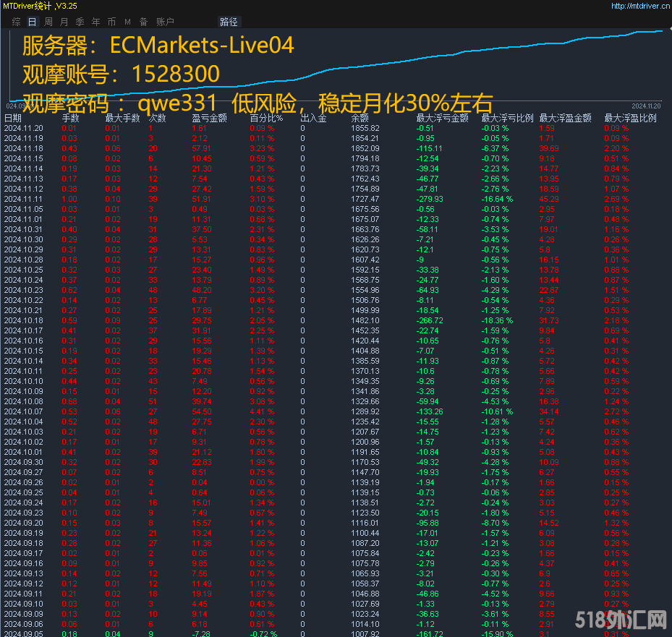672x637 pixels.
Task: Click balance value 1007.92
Action: coord(365,633)
